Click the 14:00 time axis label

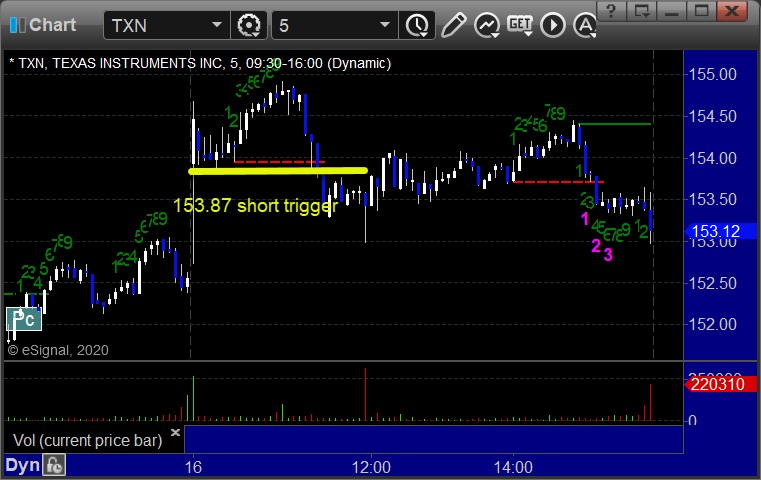[x=513, y=467]
